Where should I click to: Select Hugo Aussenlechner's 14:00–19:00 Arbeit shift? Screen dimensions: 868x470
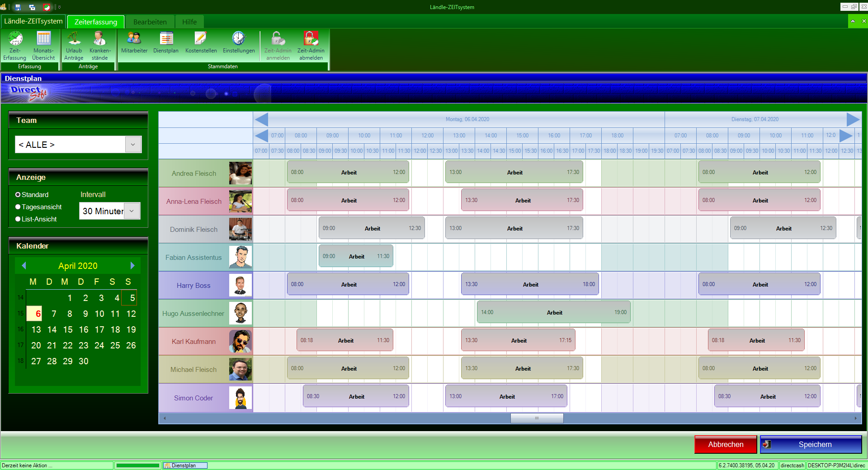[554, 312]
